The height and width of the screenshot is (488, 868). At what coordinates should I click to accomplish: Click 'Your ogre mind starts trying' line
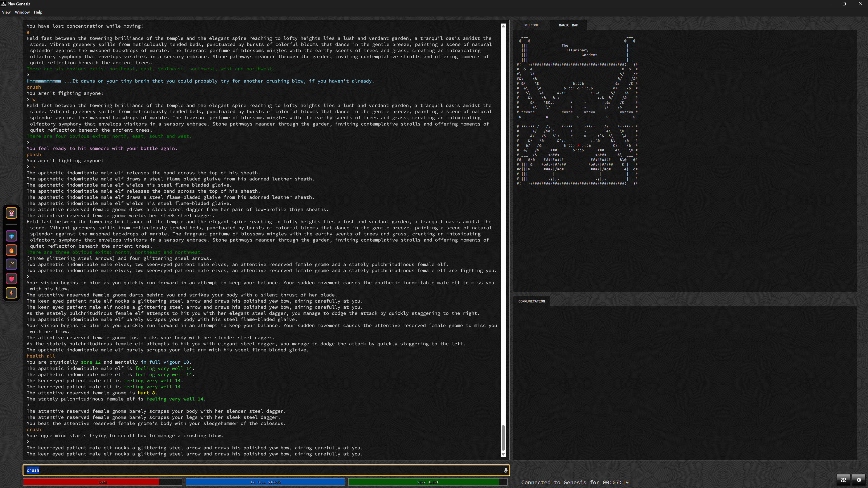[x=125, y=436]
